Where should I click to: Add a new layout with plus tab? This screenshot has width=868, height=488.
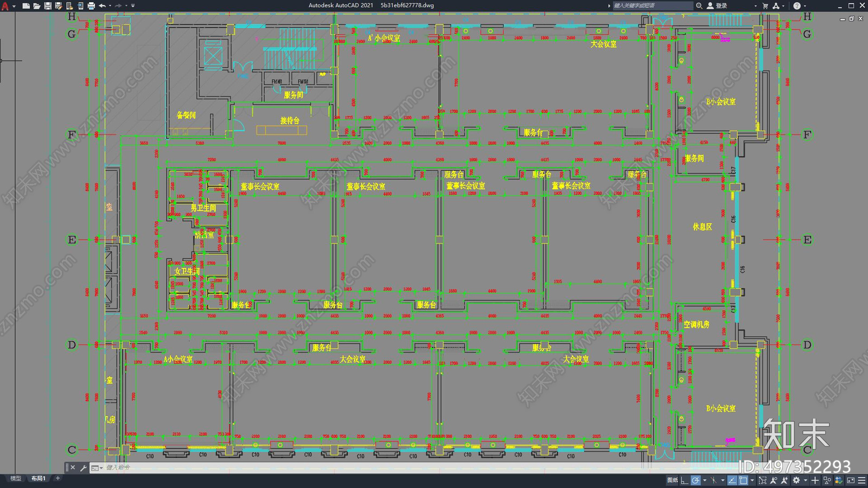click(x=58, y=478)
